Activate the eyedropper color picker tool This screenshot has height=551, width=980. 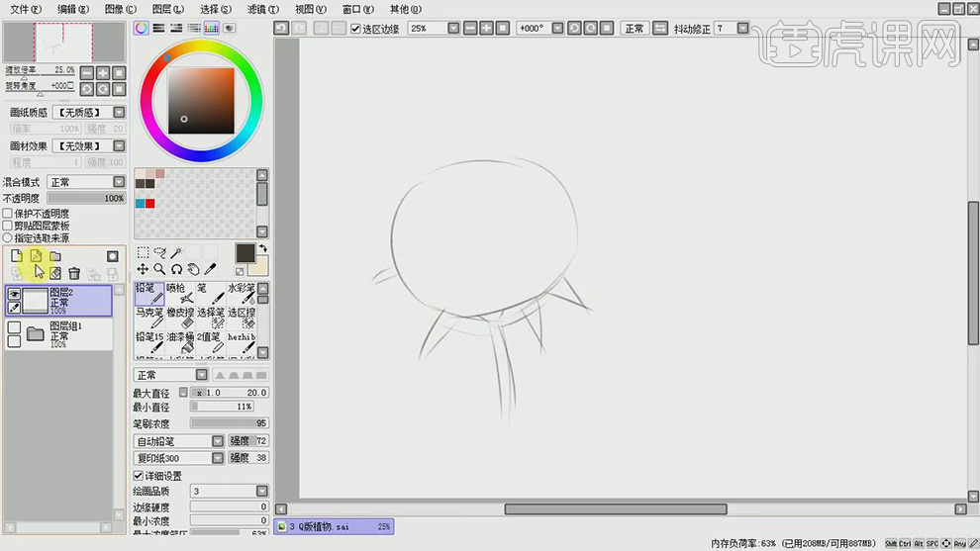tap(211, 269)
